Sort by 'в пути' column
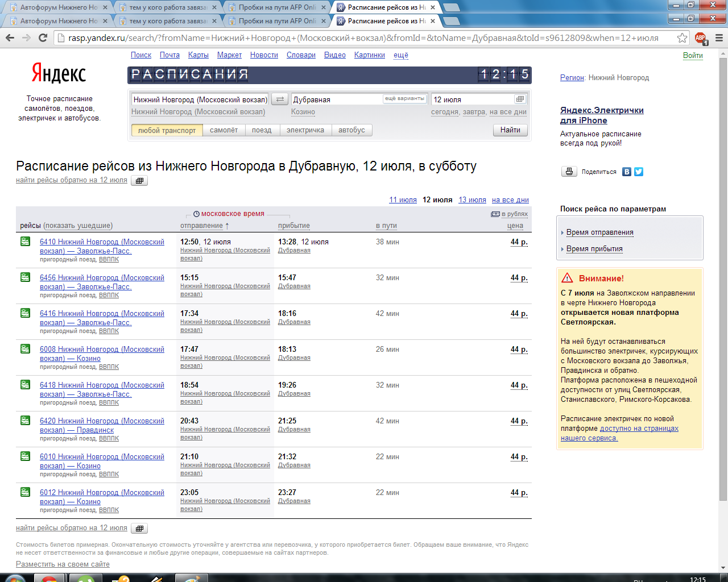 pos(386,226)
